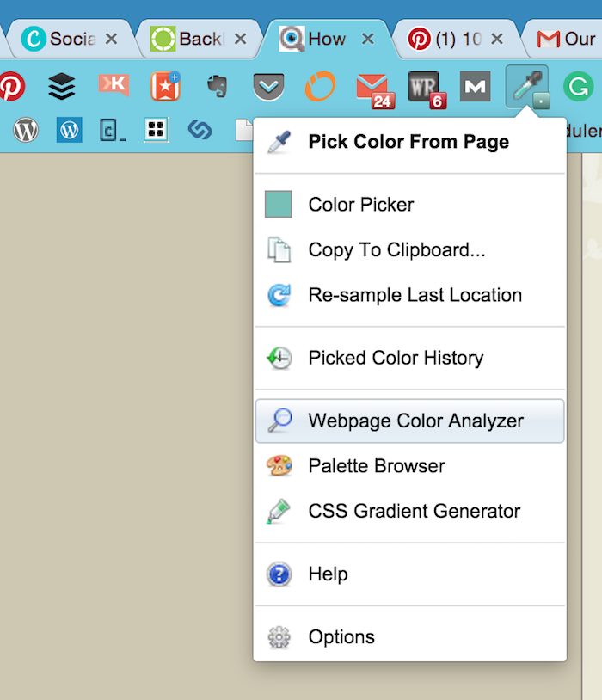Open Webpage Color Analyzer from the menu
The image size is (602, 700).
tap(415, 421)
